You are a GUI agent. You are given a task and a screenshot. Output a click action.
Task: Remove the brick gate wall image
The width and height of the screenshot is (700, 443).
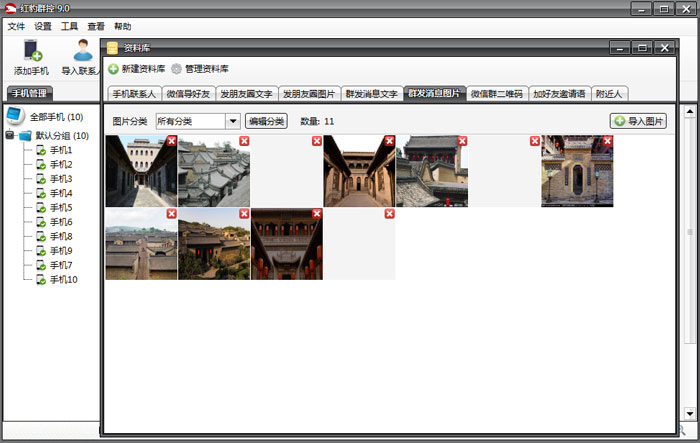(x=608, y=141)
